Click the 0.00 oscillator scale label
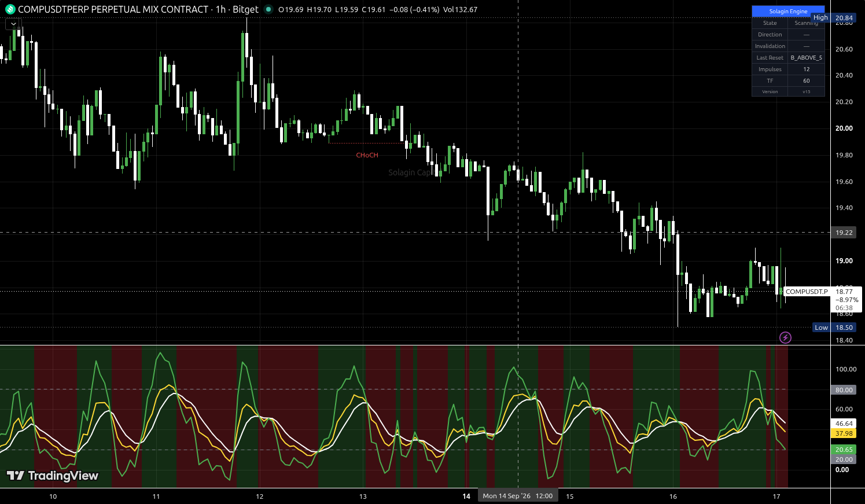Viewport: 865px width, 504px height. point(842,470)
